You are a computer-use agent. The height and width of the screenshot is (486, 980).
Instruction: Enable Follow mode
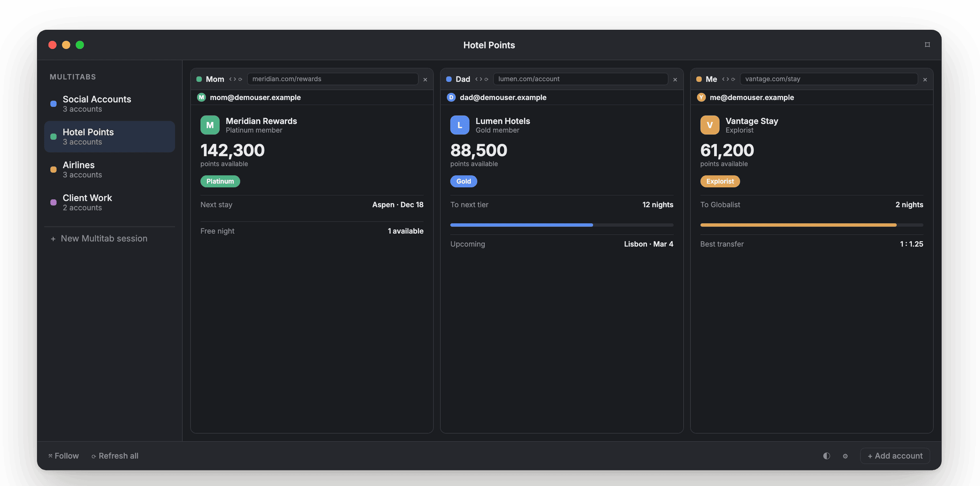[x=63, y=456]
